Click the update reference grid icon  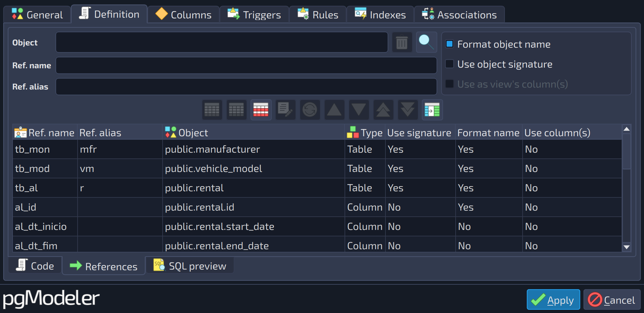[236, 110]
